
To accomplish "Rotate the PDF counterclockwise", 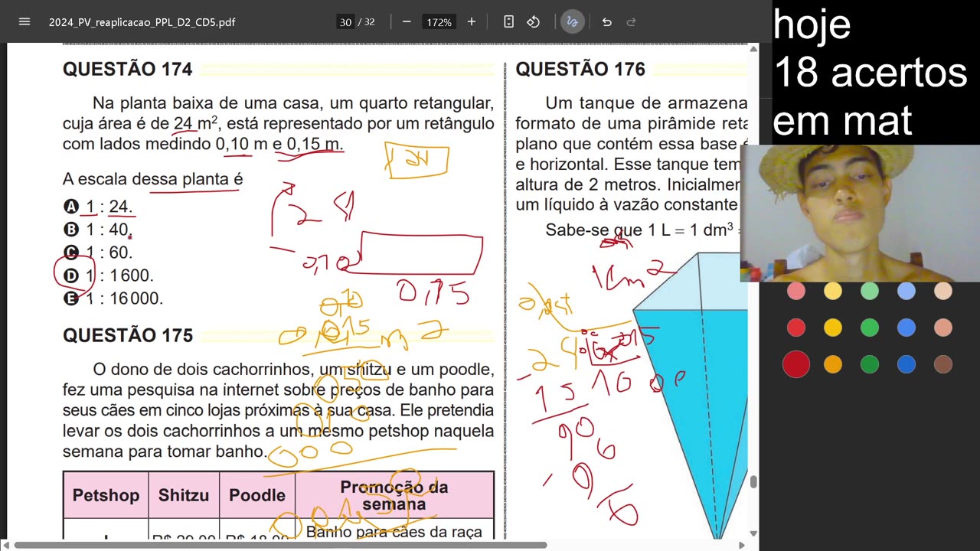I will tap(534, 21).
